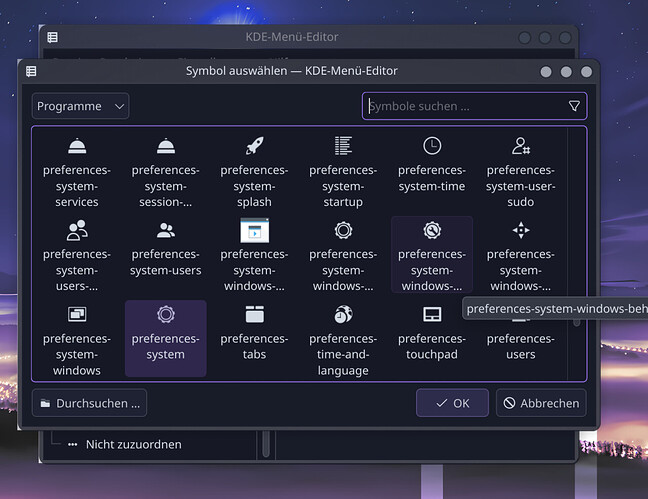Pick the preferences-time-and-language globe icon
This screenshot has height=499, width=648.
click(x=343, y=315)
